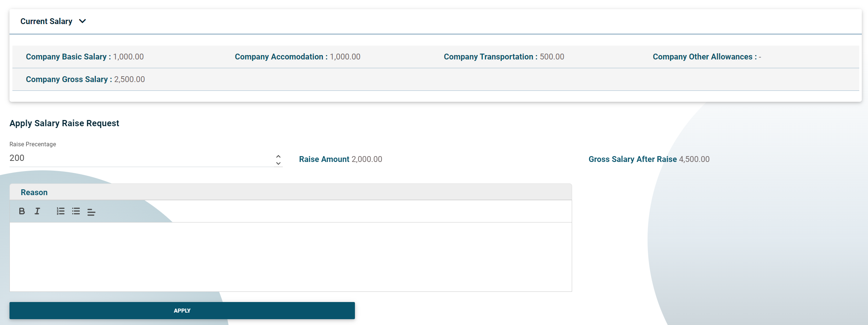Click the Reason panel header
Viewport: 868px width, 325px height.
[x=34, y=192]
